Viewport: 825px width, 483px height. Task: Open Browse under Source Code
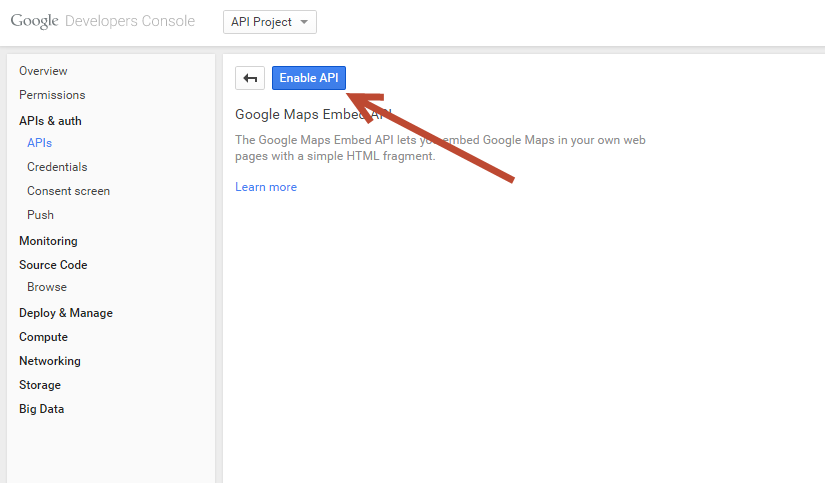47,287
